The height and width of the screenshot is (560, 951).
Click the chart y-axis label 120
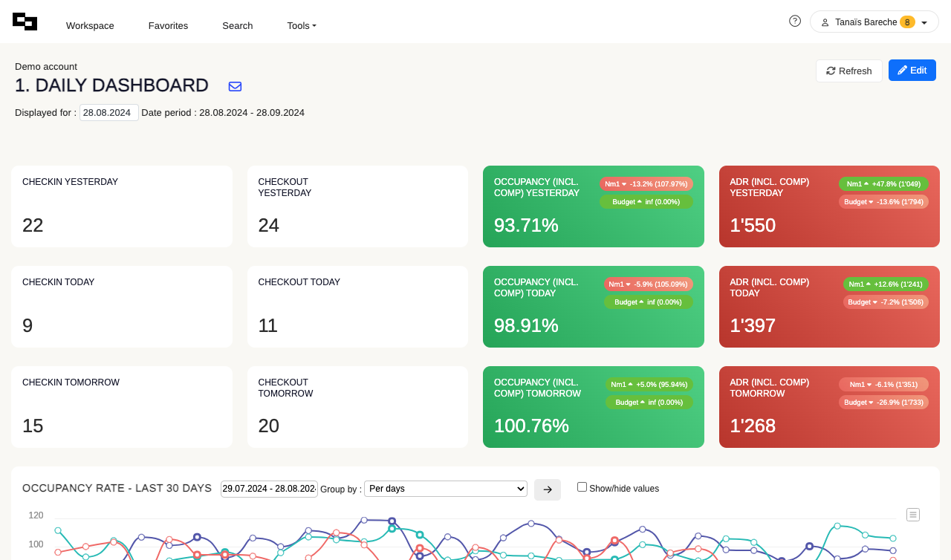(x=36, y=515)
